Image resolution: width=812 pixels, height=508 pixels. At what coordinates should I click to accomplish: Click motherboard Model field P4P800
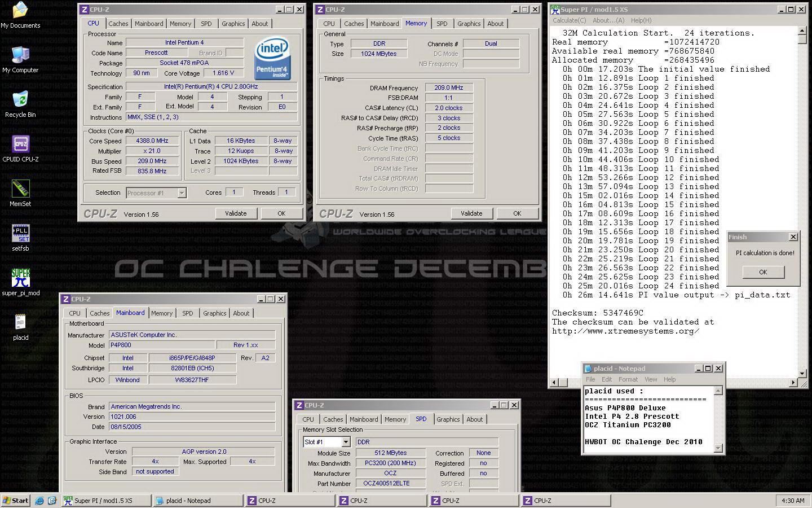pos(161,345)
